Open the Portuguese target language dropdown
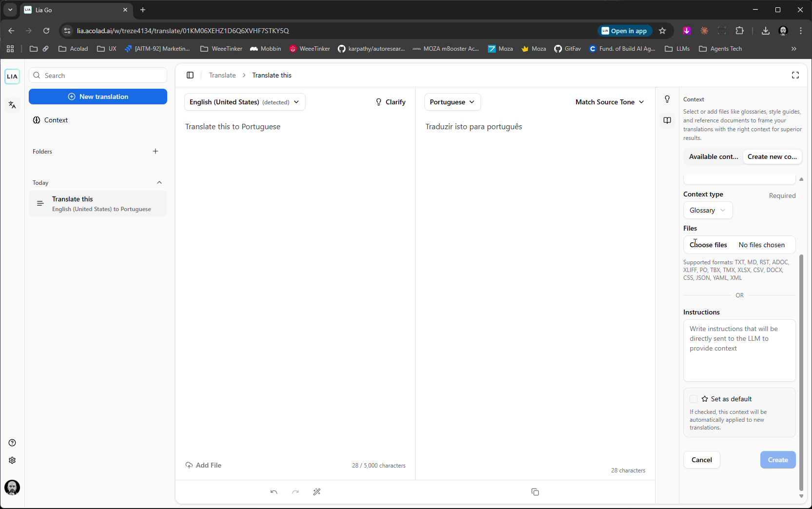The image size is (812, 509). (452, 102)
